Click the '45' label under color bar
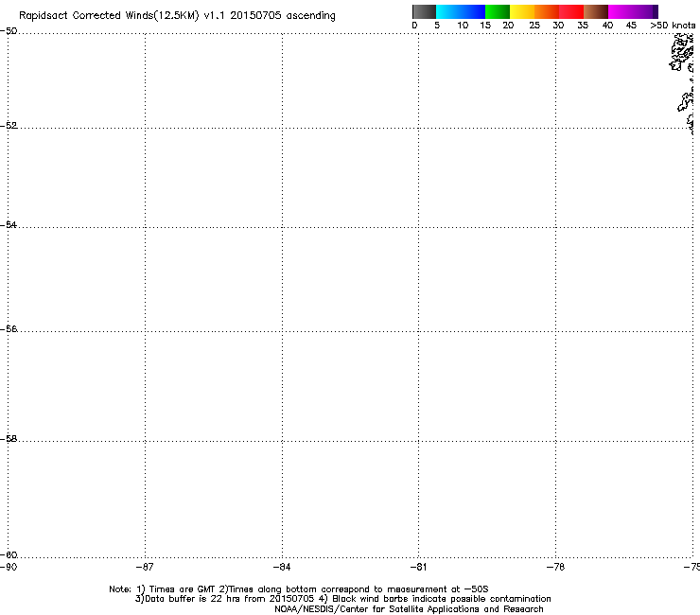The height and width of the screenshot is (615, 700). pyautogui.click(x=631, y=26)
